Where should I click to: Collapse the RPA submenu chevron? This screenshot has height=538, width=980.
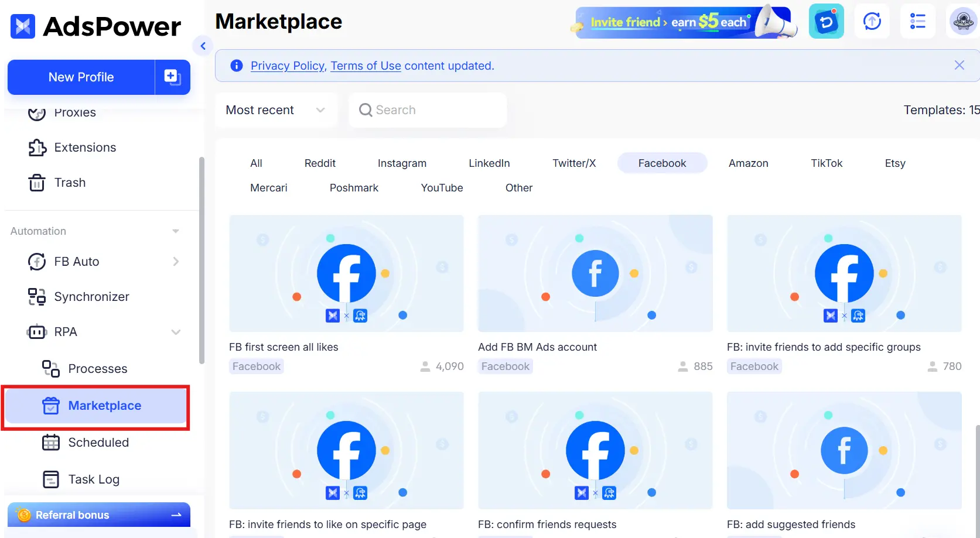pyautogui.click(x=176, y=332)
